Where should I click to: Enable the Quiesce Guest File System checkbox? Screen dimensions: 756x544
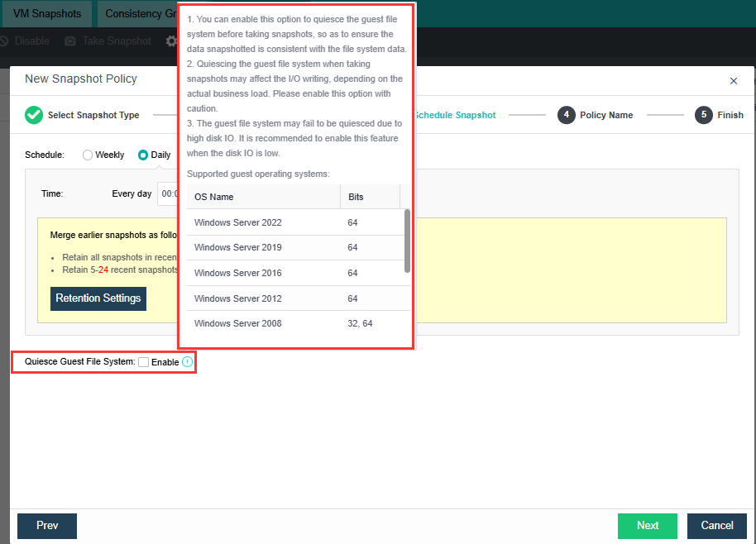(x=144, y=362)
